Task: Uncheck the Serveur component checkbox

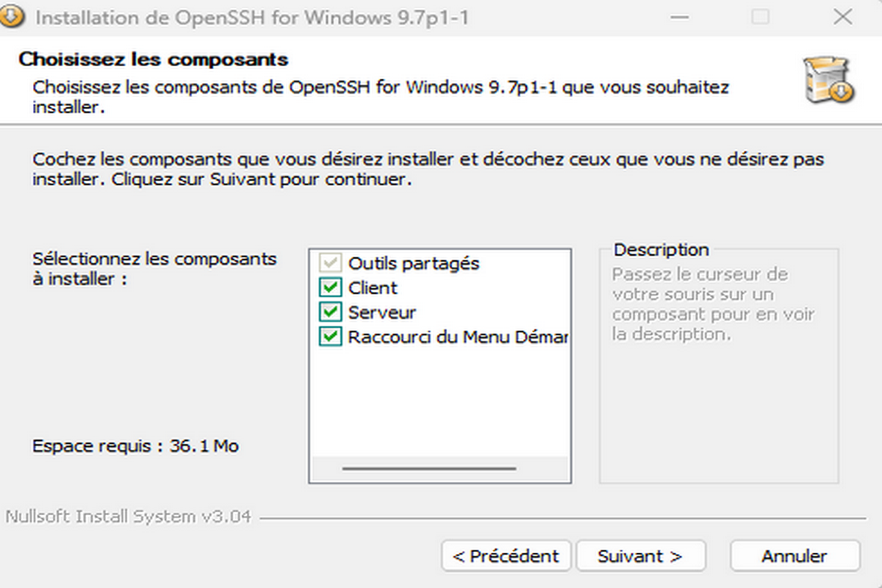Action: (330, 312)
